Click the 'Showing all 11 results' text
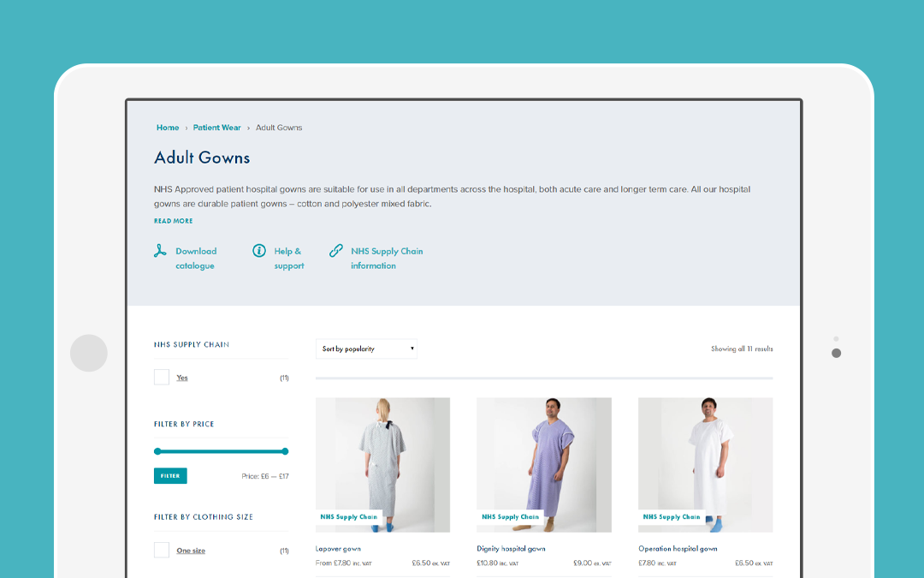 click(x=742, y=349)
